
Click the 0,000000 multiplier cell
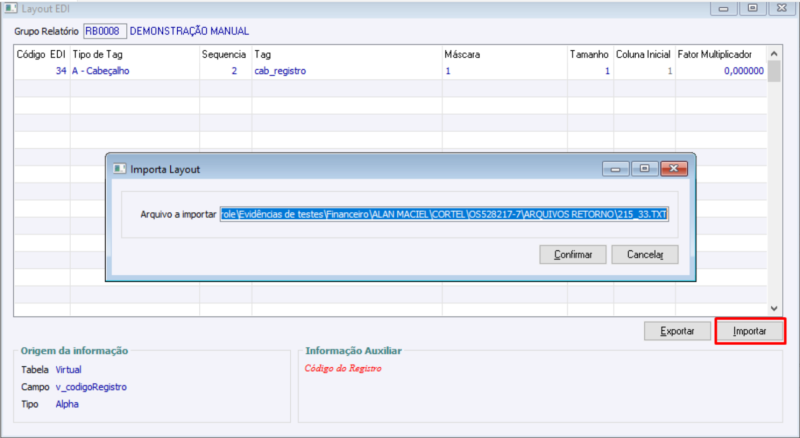pyautogui.click(x=721, y=71)
